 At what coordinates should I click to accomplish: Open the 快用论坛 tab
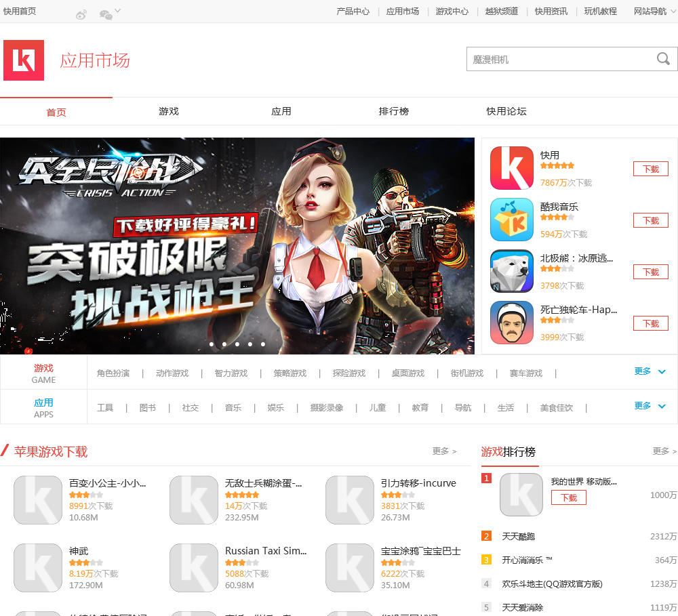[506, 111]
